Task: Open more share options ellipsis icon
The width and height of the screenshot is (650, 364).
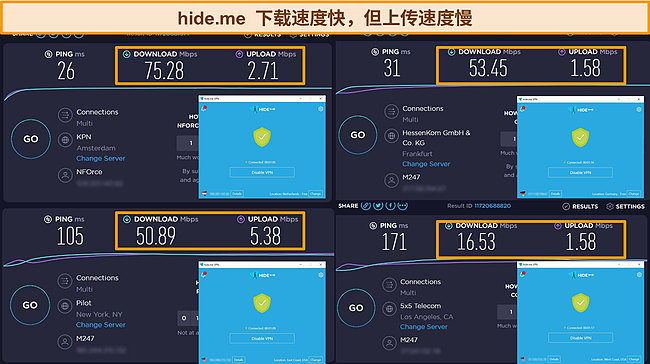Action: (403, 206)
